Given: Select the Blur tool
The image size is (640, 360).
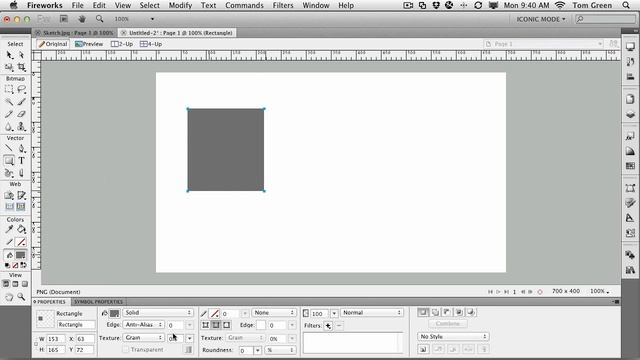Looking at the screenshot, I should (x=9, y=127).
